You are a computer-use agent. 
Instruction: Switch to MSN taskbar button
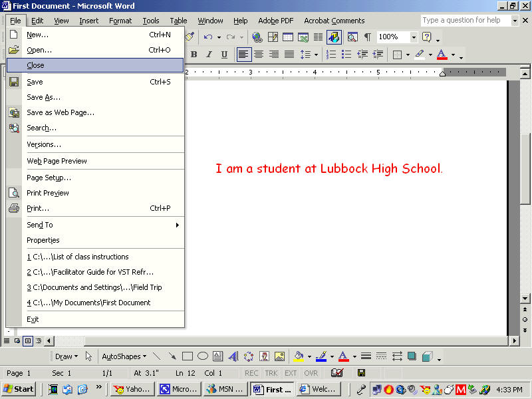(225, 389)
